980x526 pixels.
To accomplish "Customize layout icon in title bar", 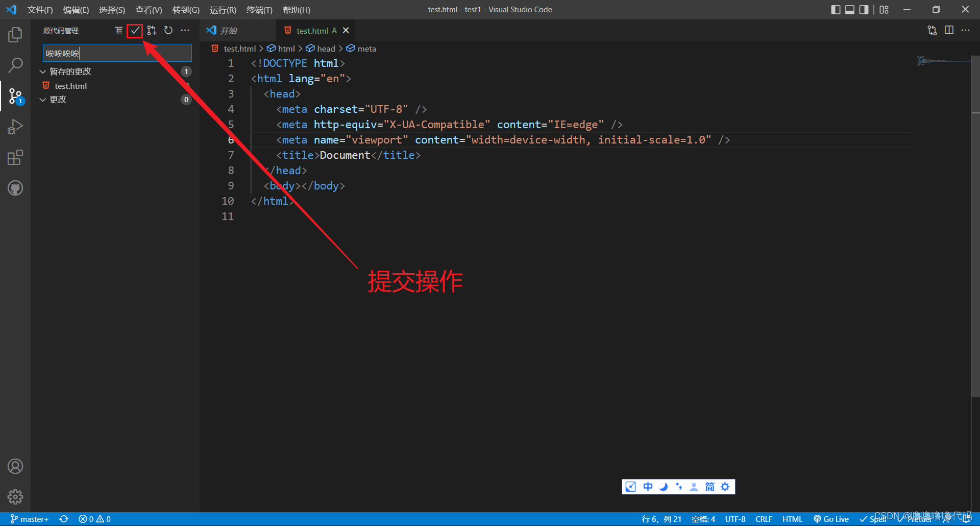I will (884, 10).
